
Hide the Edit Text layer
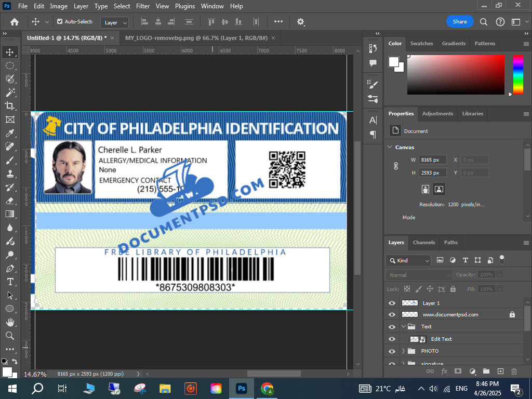tap(392, 339)
